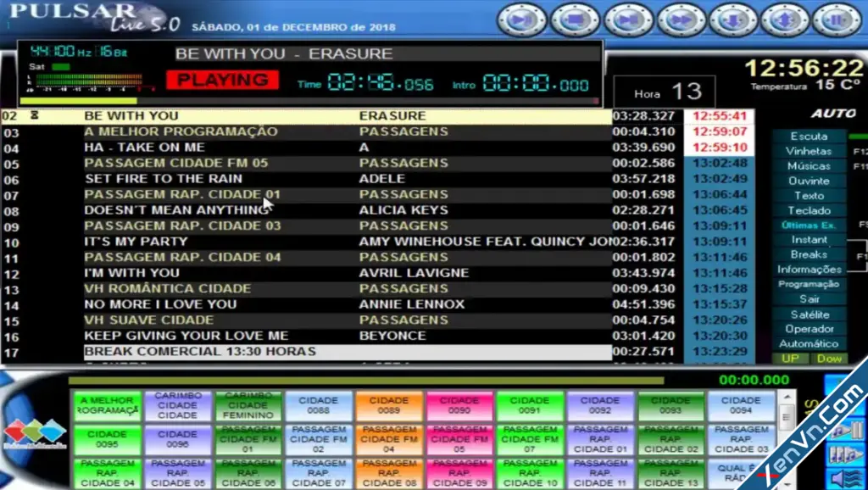Viewport: 868px width, 490px height.
Task: Trigger the CIDADE 0092 cart button
Action: (x=600, y=406)
